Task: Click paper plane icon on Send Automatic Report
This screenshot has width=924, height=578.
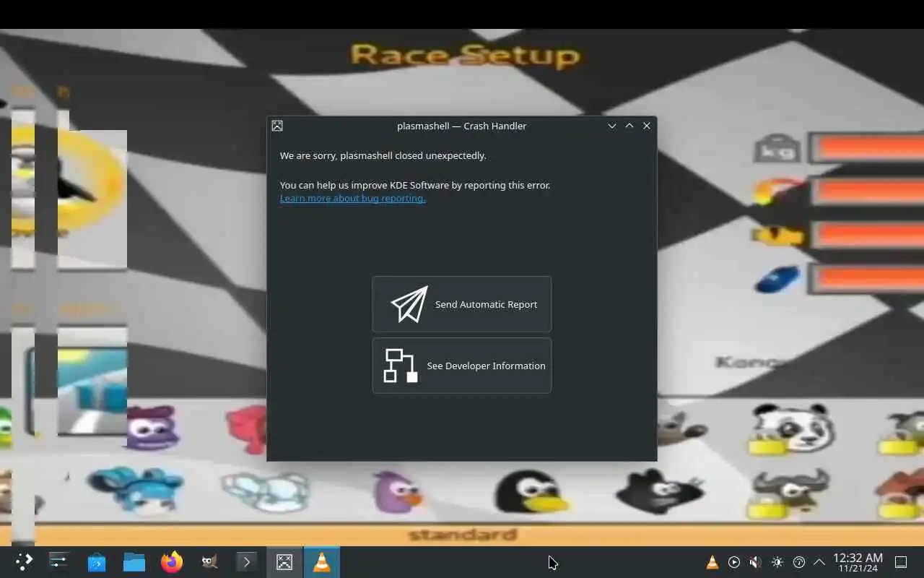Action: click(x=409, y=304)
